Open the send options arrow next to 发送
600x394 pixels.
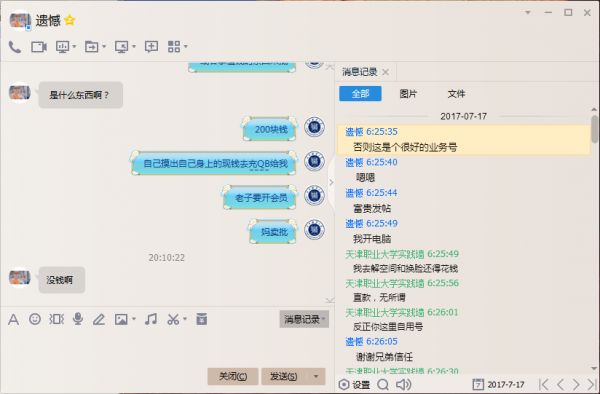[316, 376]
